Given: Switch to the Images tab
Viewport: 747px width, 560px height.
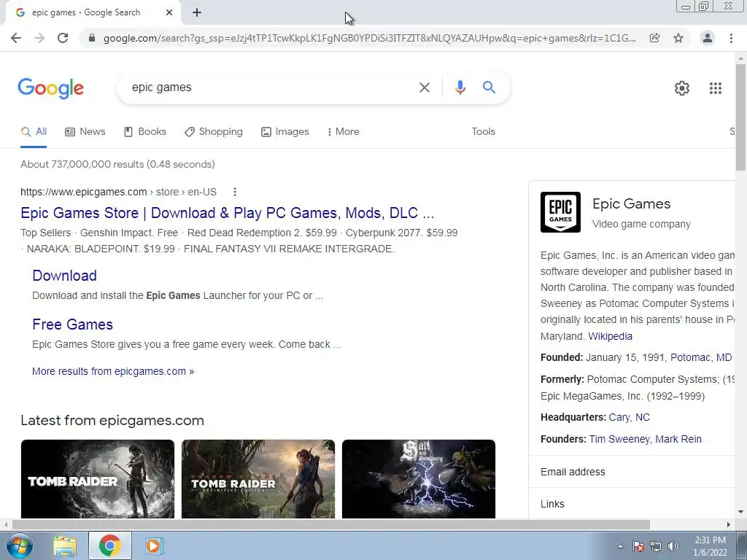Looking at the screenshot, I should 285,132.
